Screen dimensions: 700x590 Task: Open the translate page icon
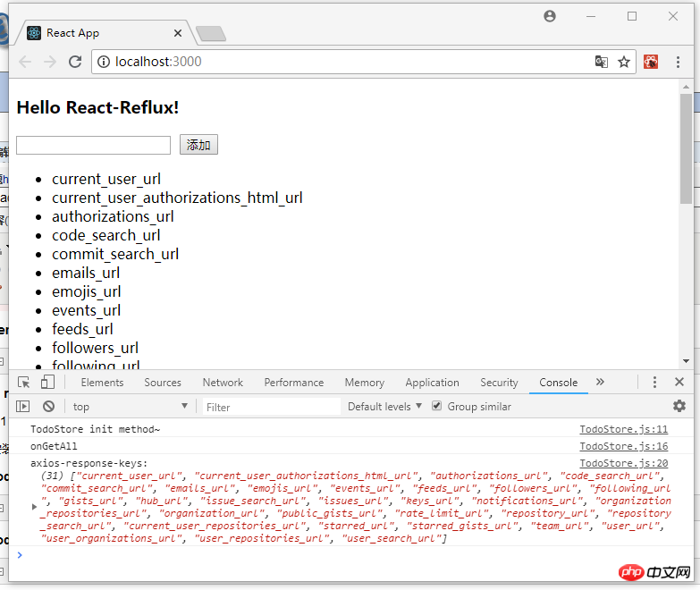602,62
